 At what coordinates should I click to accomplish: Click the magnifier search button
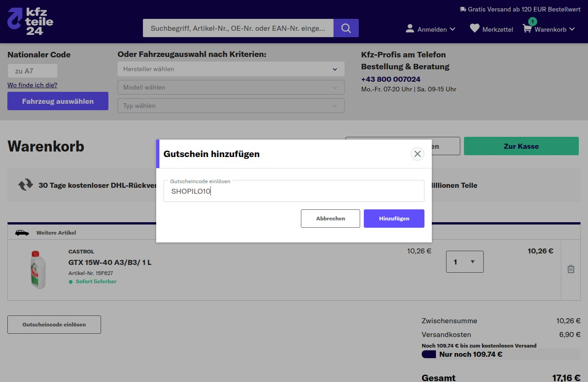[x=346, y=28]
